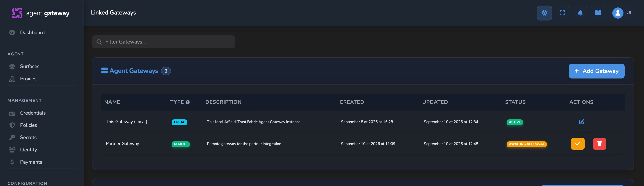644x186 pixels.
Task: Click the AWAITING APPROVAL status badge
Action: coord(526,144)
